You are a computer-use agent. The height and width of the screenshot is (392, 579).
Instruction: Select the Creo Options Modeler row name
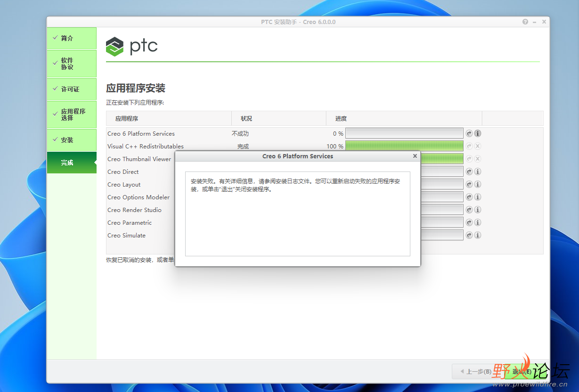click(x=139, y=197)
